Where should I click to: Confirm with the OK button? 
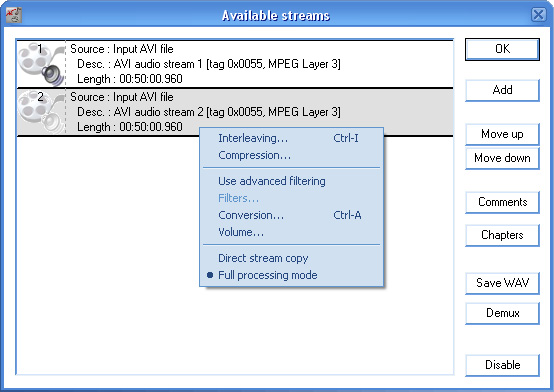pyautogui.click(x=502, y=49)
